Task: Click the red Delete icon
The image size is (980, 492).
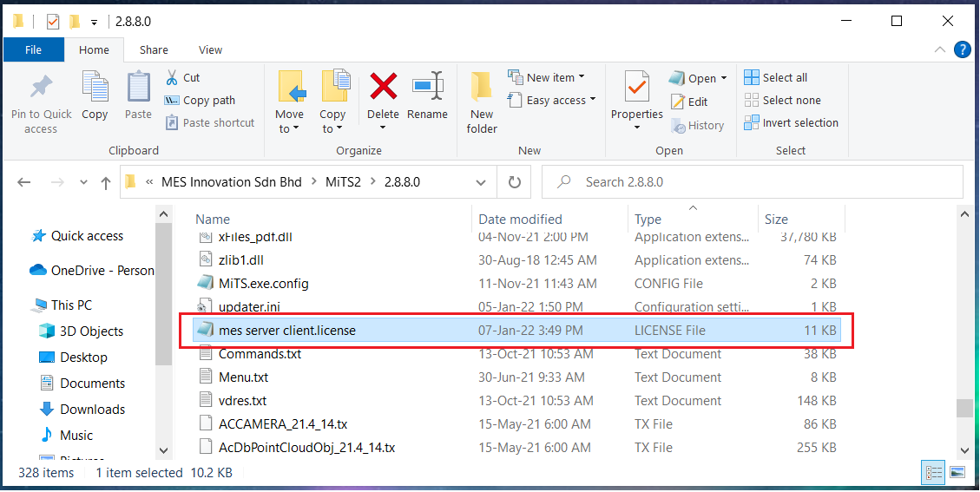Action: (383, 86)
